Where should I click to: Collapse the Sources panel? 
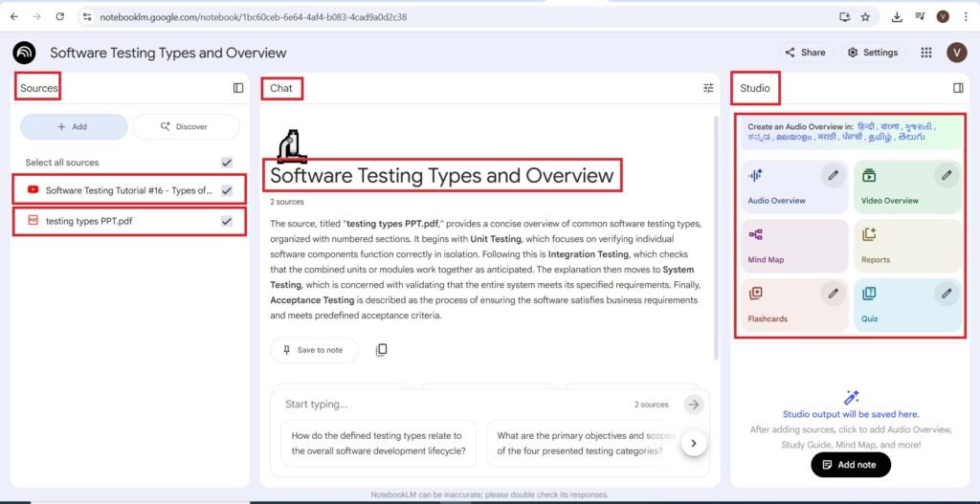238,88
